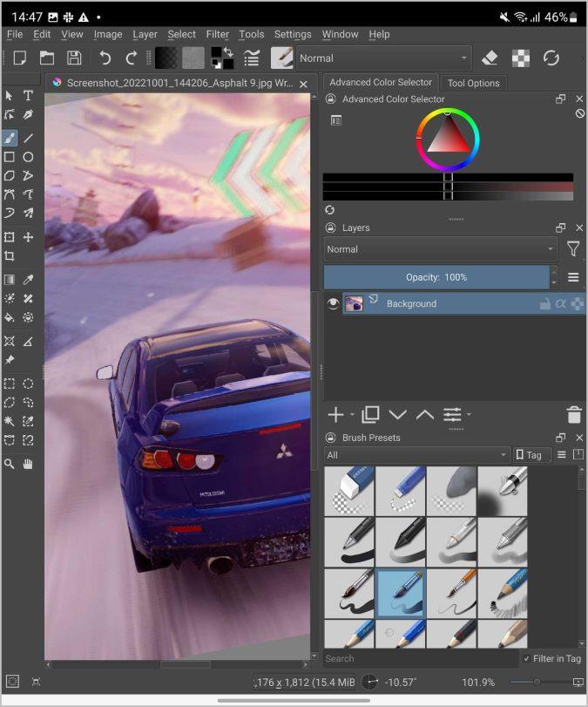The image size is (588, 707).
Task: Adjust the layer Opacity slider
Action: 436,277
